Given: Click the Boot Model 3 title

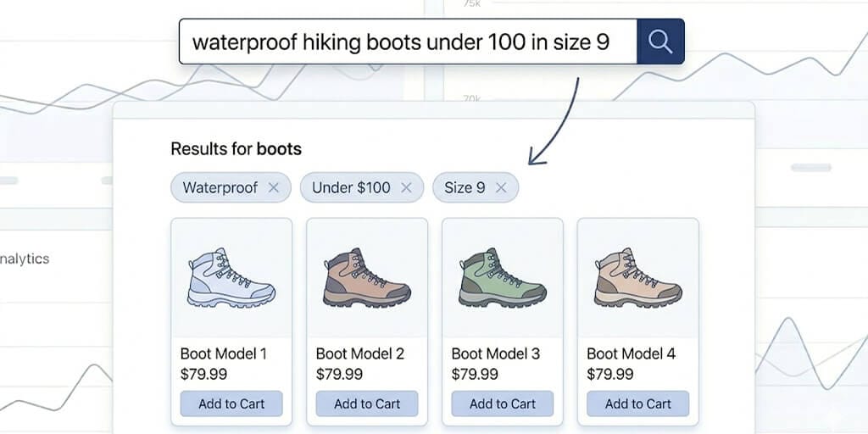Looking at the screenshot, I should point(496,353).
